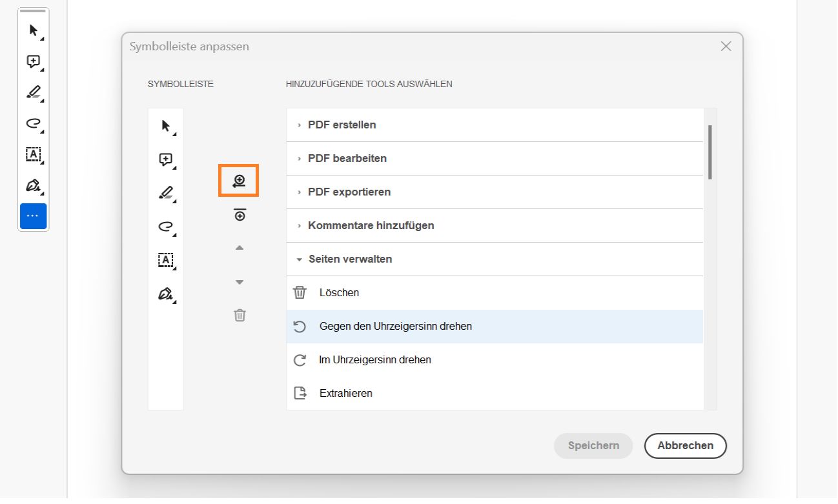Screen dimensions: 838x504
Task: Select the add comment tool in floating toolbar
Action: pyautogui.click(x=34, y=61)
